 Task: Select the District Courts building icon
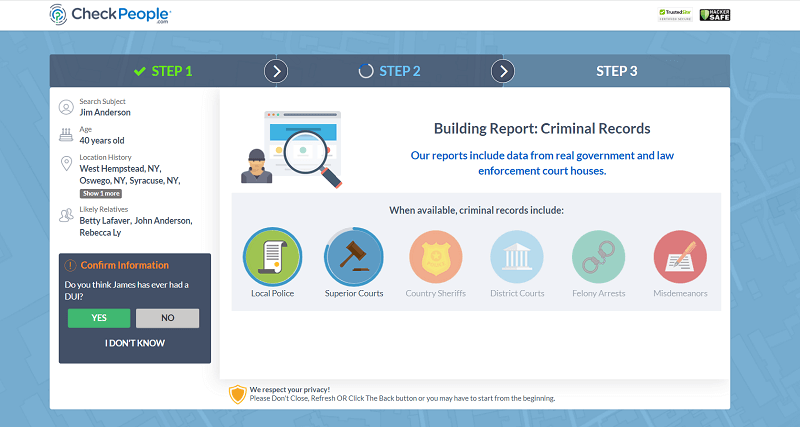[x=517, y=257]
